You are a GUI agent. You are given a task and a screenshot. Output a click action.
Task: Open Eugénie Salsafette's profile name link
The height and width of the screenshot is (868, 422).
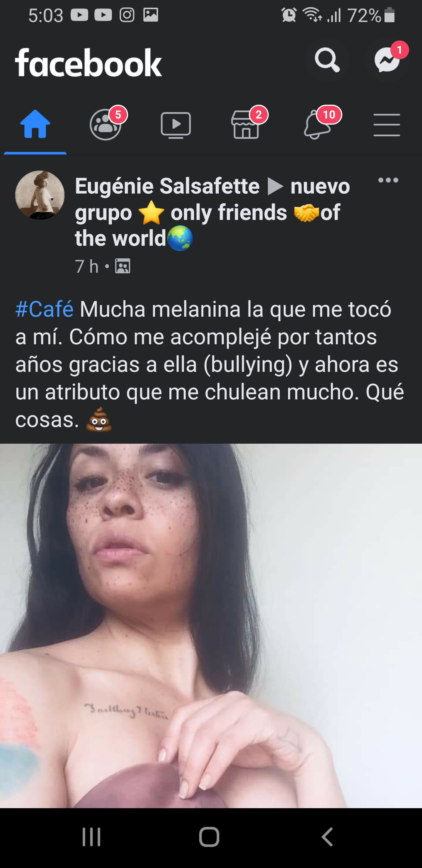[167, 186]
